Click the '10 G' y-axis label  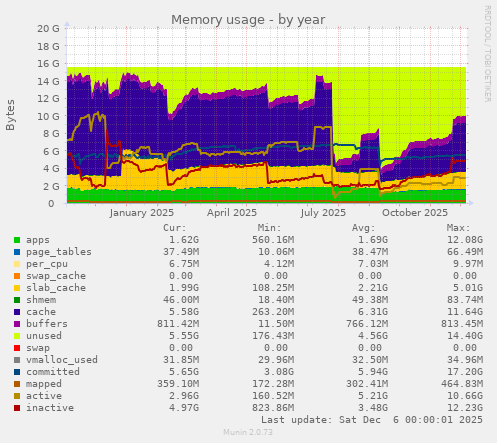48,116
